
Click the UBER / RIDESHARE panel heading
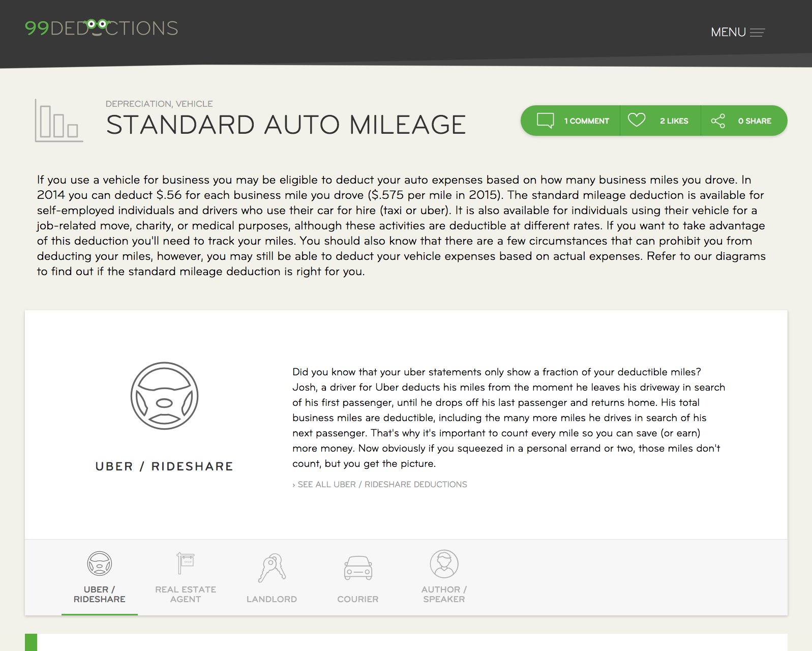point(164,466)
